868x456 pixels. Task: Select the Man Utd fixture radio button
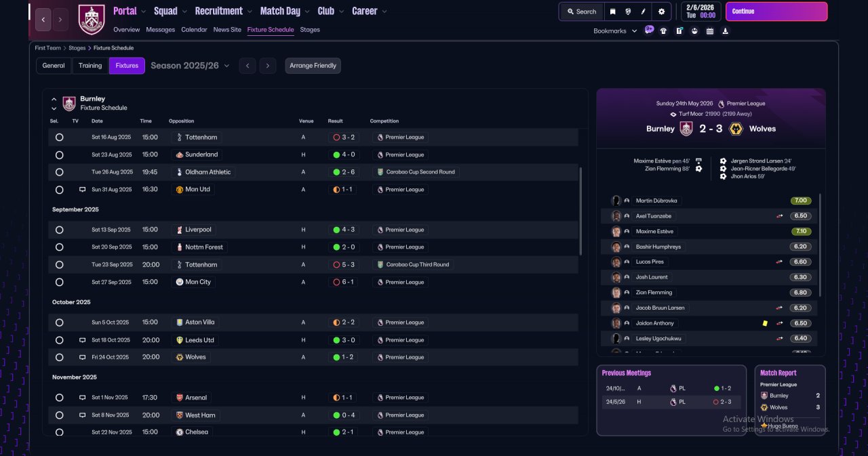coord(60,190)
